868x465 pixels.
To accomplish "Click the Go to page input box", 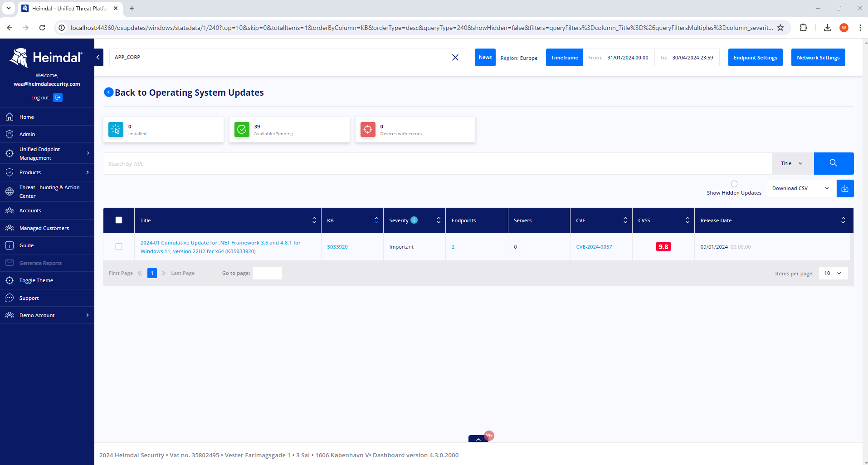I will tap(268, 273).
